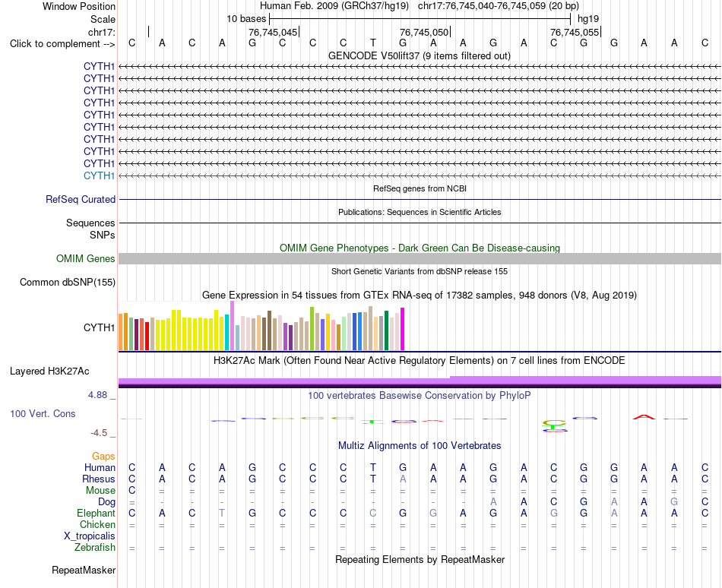722x588 pixels.
Task: Select the SNPs label under Sequences
Action: click(103, 235)
